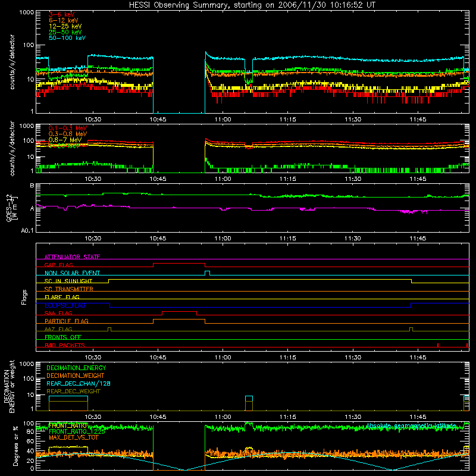Click the raised GAP_FLAG pulse segment
Image resolution: width=476 pixels, height=476 pixels.
click(179, 264)
